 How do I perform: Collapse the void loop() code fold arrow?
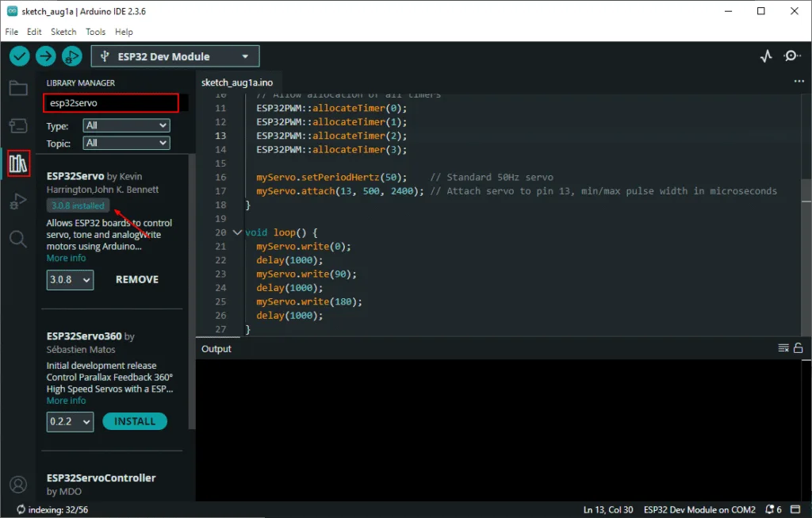click(237, 232)
